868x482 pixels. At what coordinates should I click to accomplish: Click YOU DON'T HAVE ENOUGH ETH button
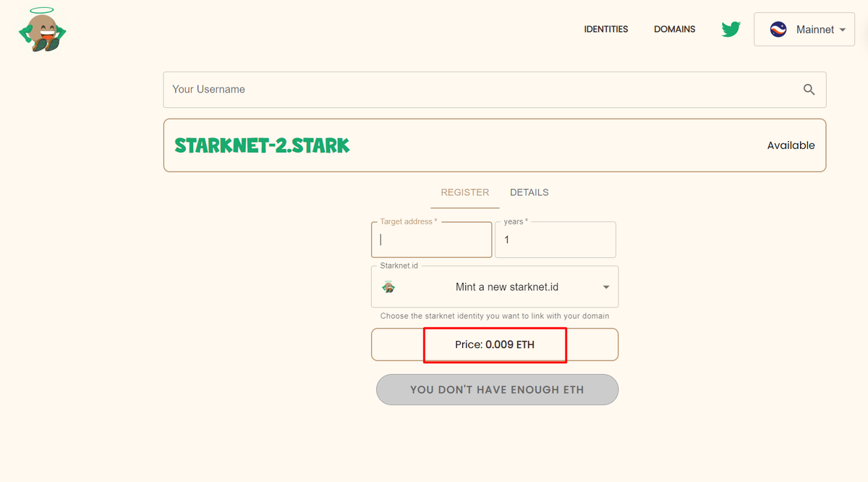click(x=497, y=389)
